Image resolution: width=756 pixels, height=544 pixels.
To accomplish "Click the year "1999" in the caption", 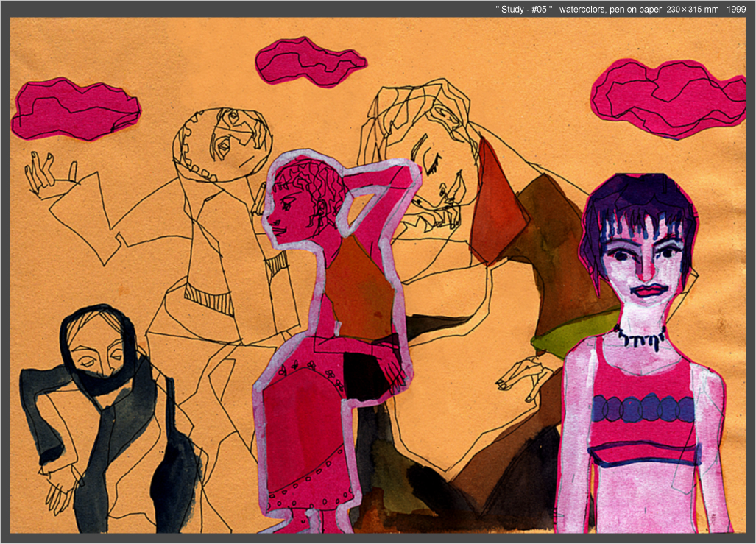I will point(736,9).
